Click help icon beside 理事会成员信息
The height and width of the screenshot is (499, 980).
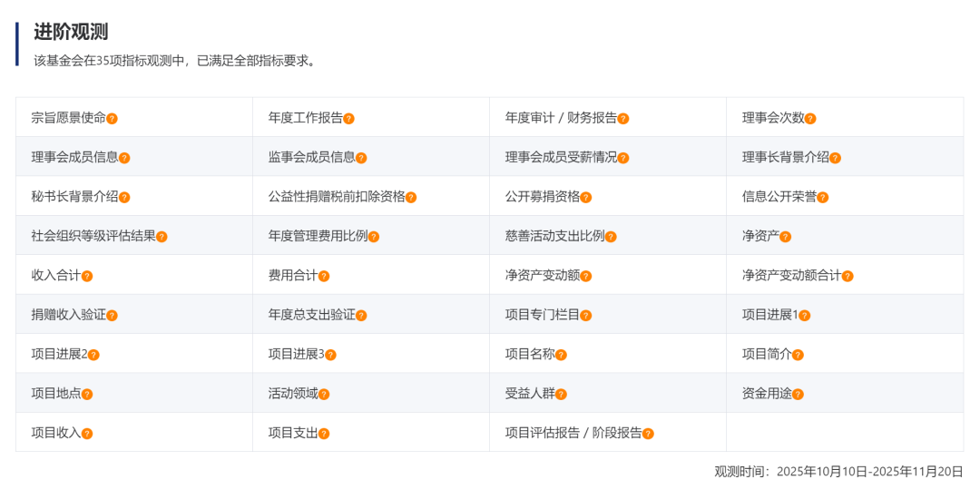(124, 158)
